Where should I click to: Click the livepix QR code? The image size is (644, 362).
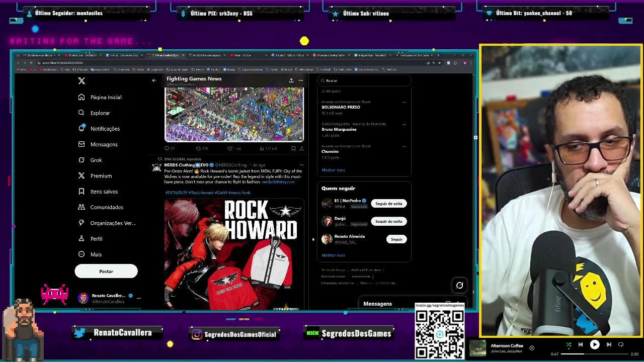440,334
